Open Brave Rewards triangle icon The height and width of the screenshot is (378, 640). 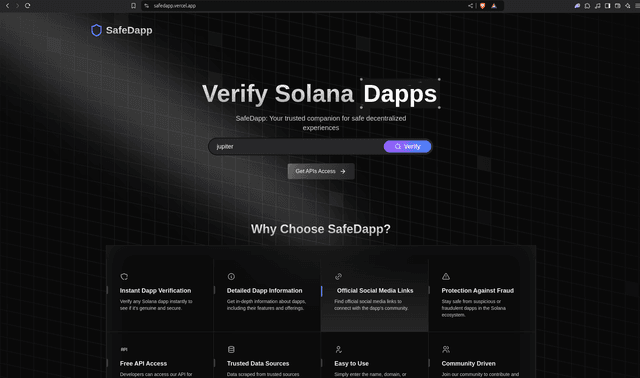494,6
